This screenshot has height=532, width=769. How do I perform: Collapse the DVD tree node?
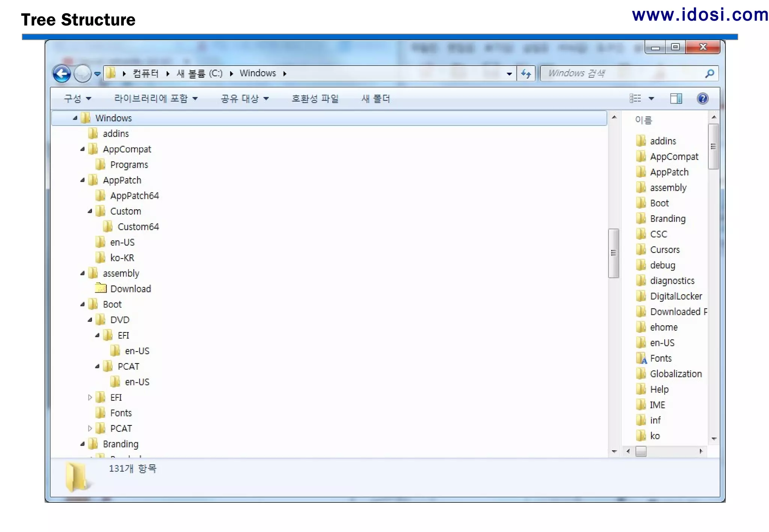click(x=90, y=320)
